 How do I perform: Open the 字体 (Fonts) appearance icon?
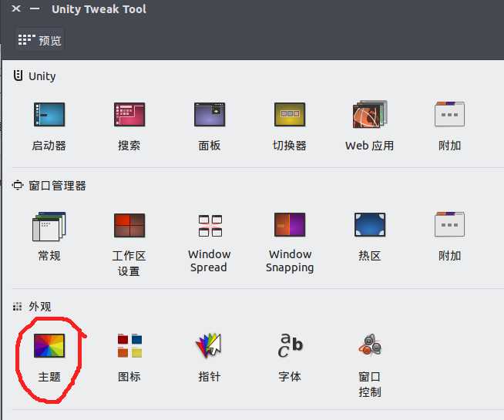290,346
